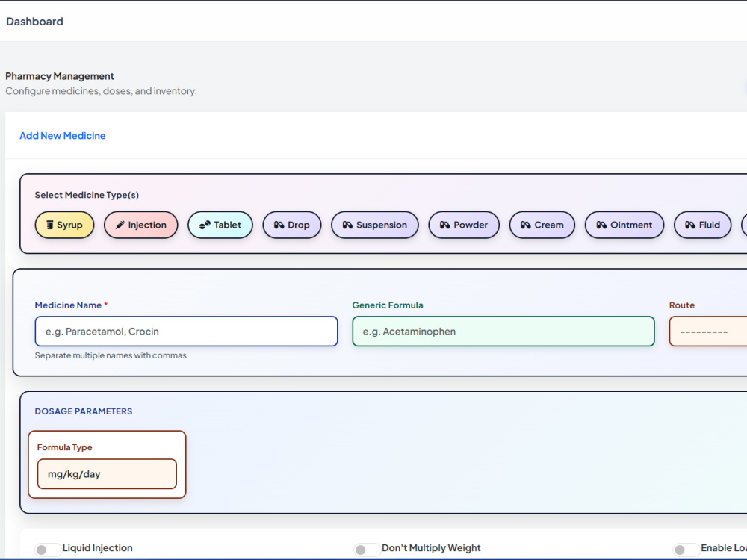Select the Powder type icon

click(x=445, y=225)
